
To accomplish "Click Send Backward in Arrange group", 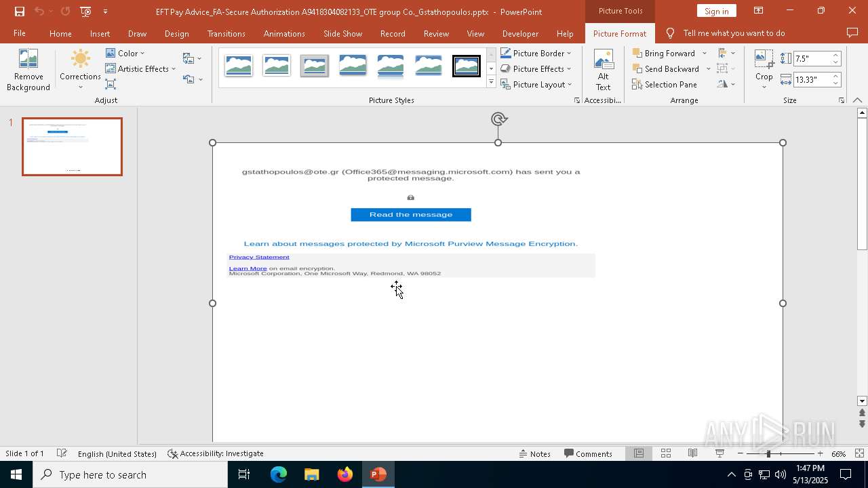I will coord(665,68).
